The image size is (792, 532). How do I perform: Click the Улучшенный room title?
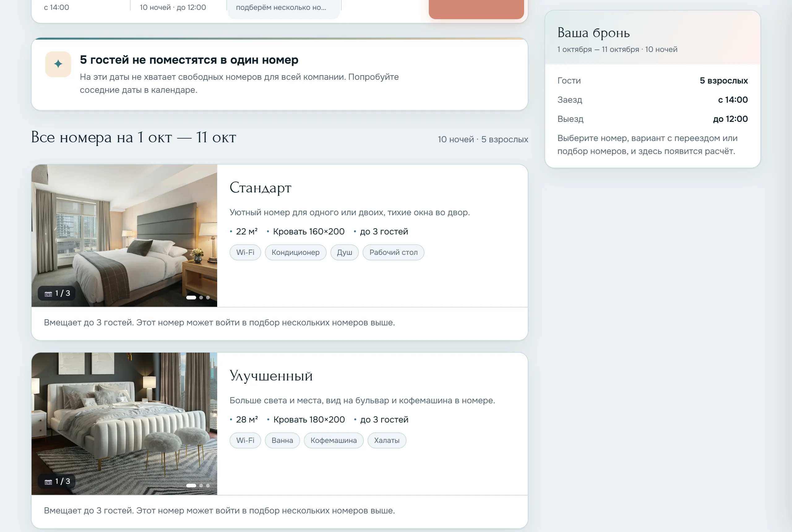click(x=271, y=375)
